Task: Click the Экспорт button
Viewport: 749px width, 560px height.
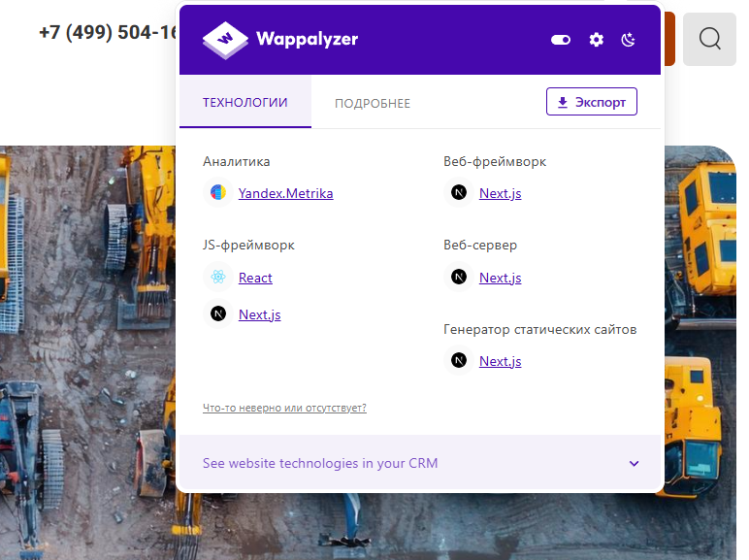Action: pyautogui.click(x=592, y=102)
